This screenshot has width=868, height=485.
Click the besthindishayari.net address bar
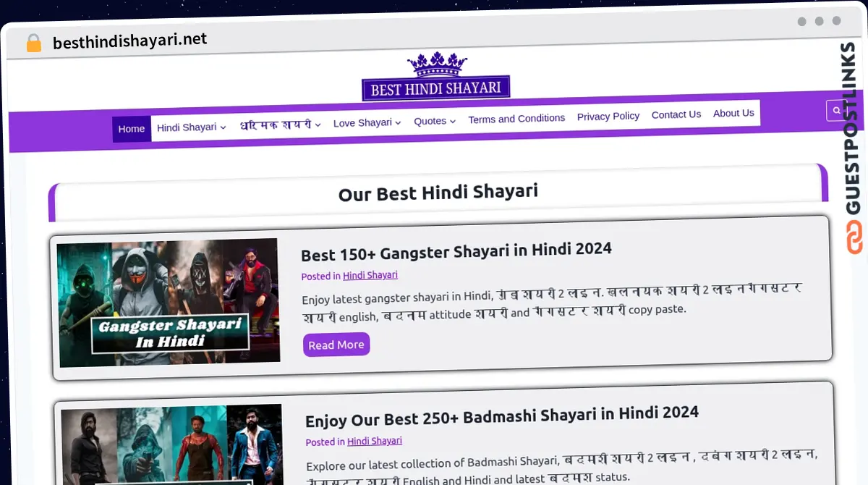click(x=129, y=42)
